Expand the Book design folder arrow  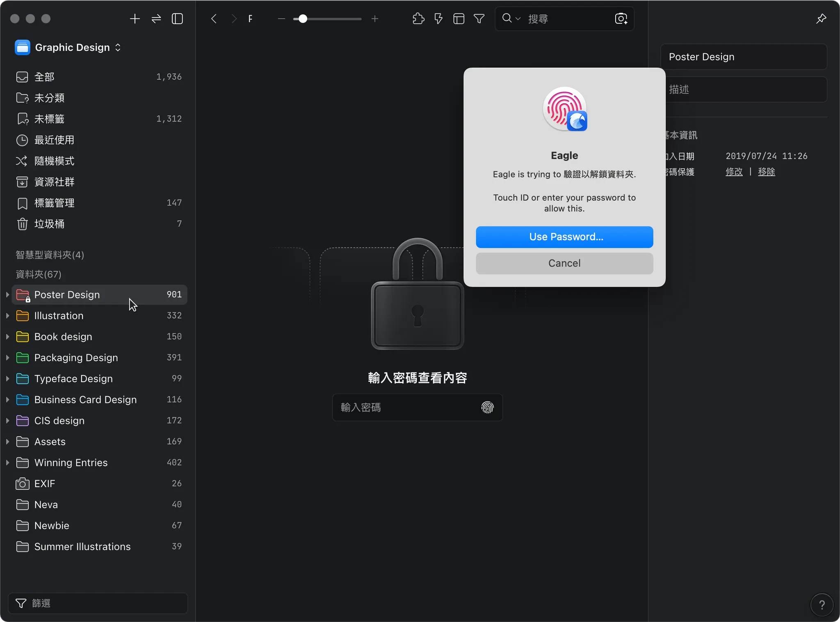point(7,337)
